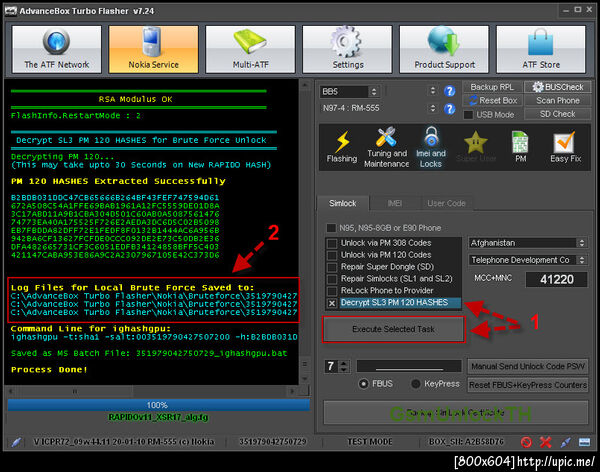Click the pen icon at status bar start
The width and height of the screenshot is (600, 472).
(16, 442)
